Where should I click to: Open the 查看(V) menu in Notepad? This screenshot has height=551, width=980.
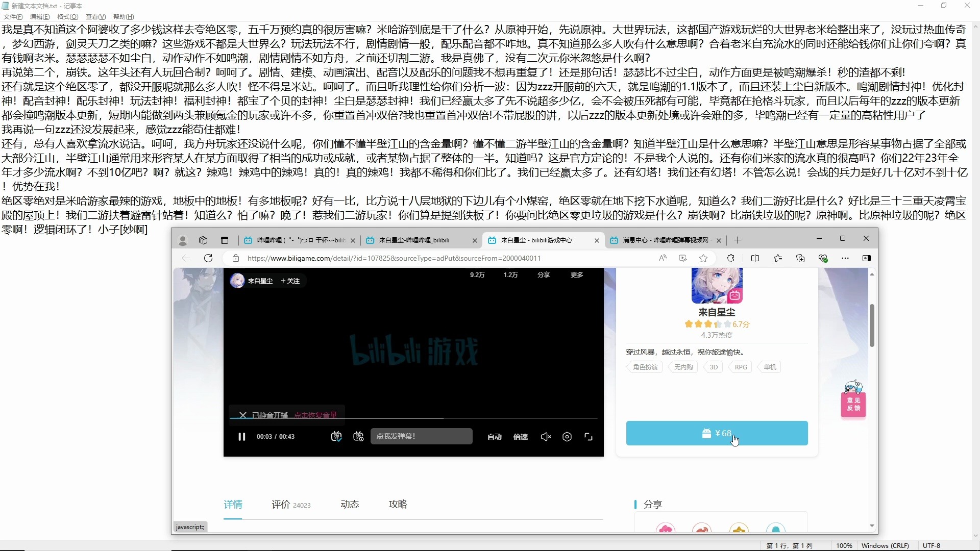coord(95,17)
